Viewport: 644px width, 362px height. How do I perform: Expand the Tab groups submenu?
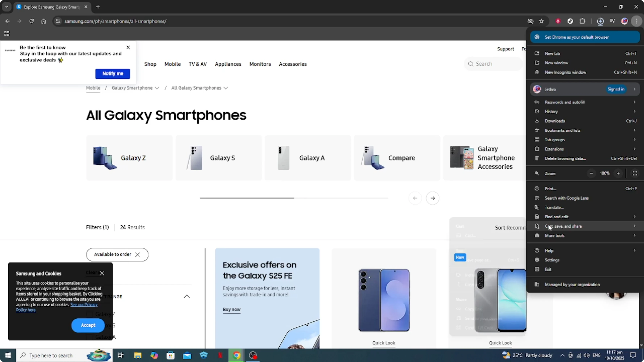(x=585, y=140)
